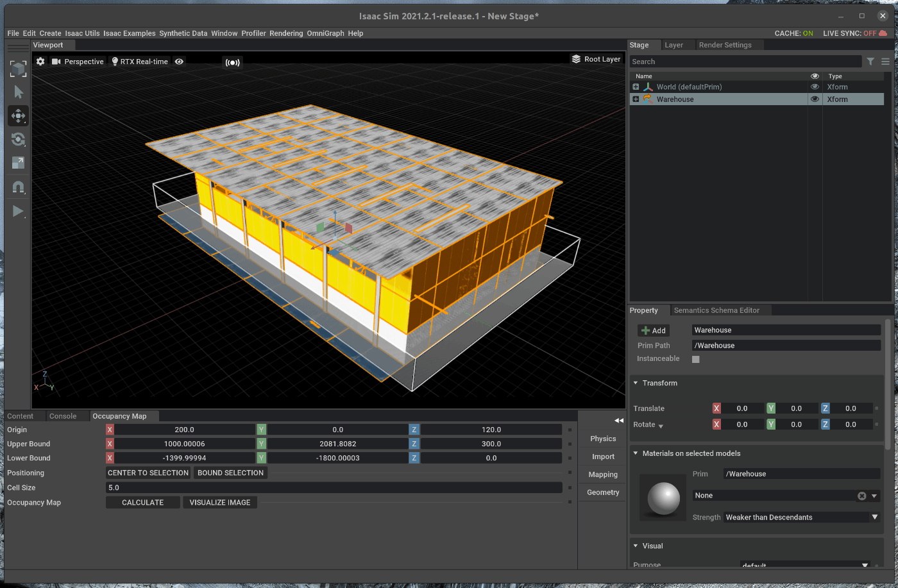Open the RTX Real-time renderer menu
Image resolution: width=898 pixels, height=588 pixels.
[x=140, y=62]
